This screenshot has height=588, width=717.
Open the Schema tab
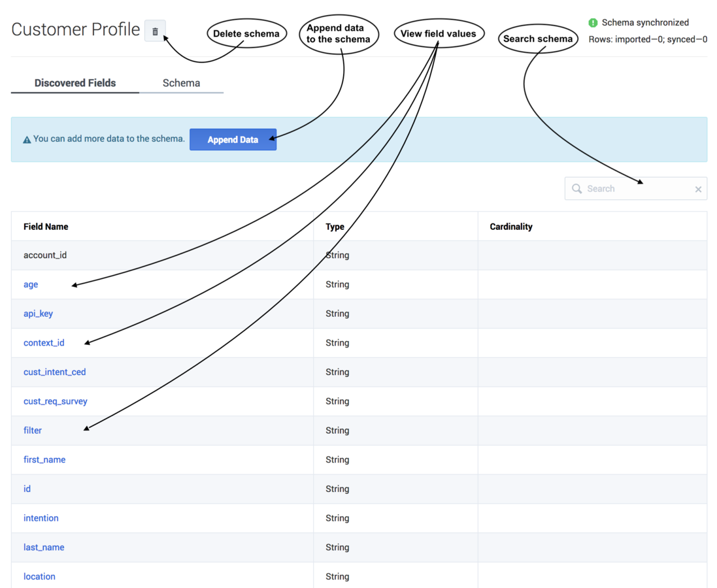[x=181, y=83]
